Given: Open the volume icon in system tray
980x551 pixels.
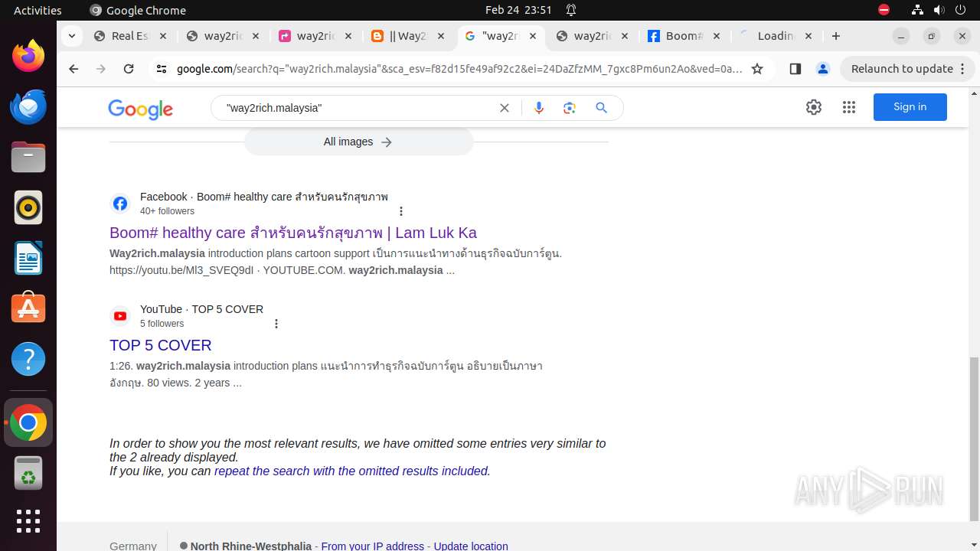Looking at the screenshot, I should pos(939,10).
